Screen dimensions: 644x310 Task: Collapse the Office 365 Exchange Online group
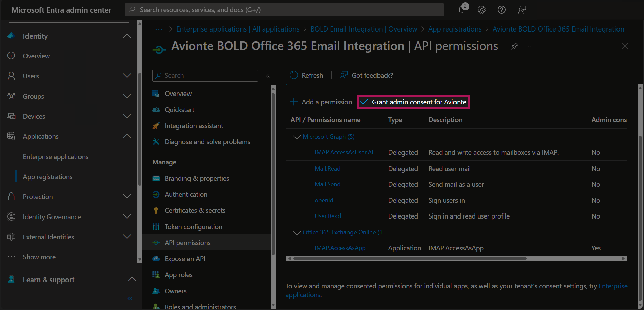(297, 233)
